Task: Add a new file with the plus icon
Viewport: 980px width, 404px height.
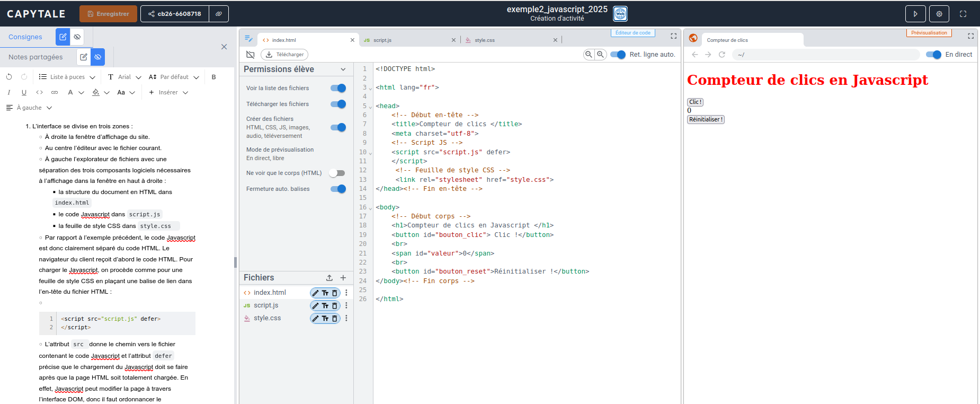Action: click(x=343, y=278)
